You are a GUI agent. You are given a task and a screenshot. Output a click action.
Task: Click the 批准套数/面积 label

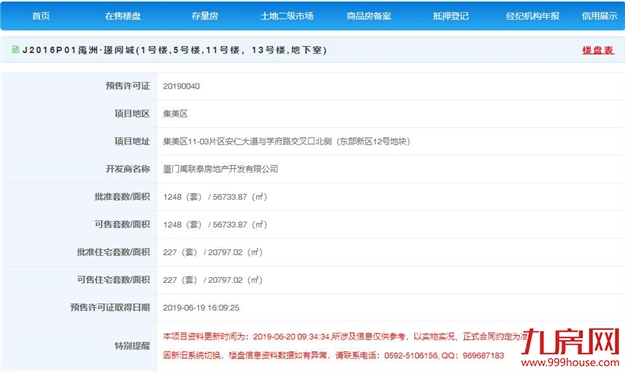coord(122,197)
